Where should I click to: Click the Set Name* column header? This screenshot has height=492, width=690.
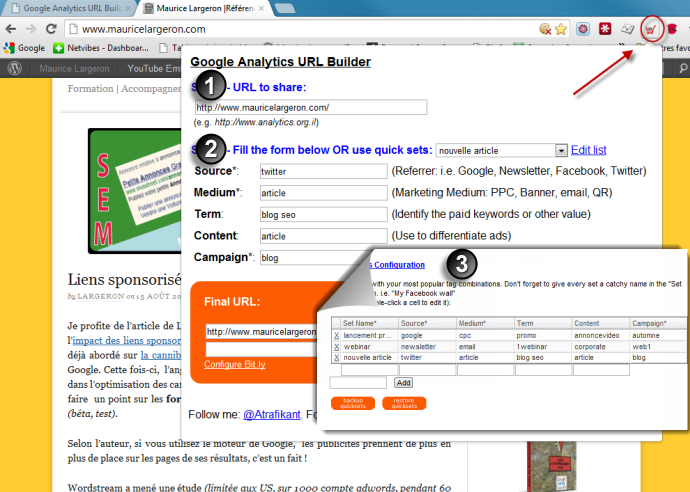(369, 323)
